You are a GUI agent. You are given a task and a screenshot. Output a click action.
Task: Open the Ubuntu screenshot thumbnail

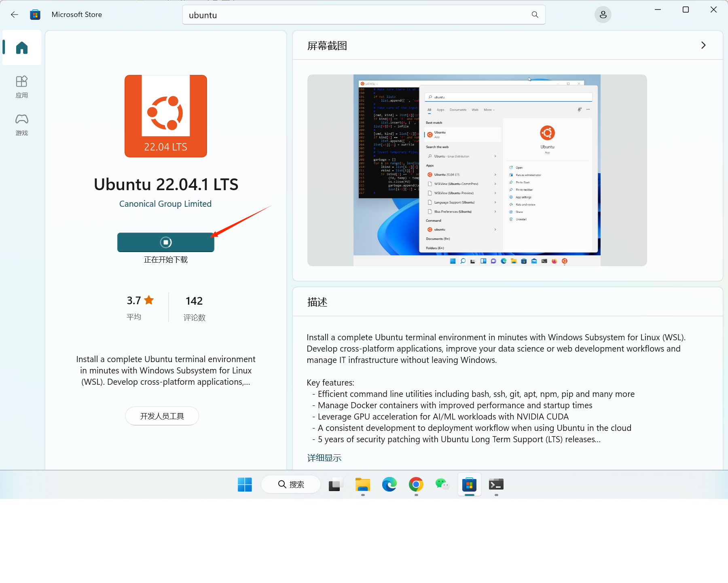[477, 170]
